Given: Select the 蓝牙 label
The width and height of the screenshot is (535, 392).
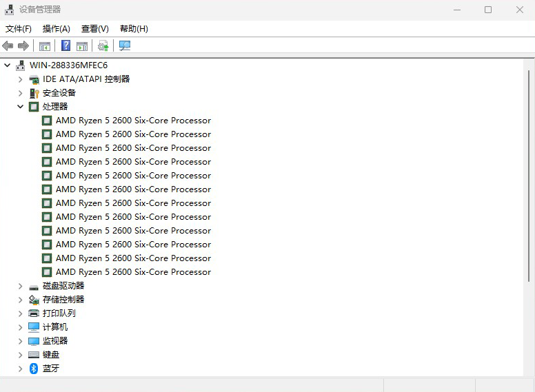Looking at the screenshot, I should tap(51, 369).
